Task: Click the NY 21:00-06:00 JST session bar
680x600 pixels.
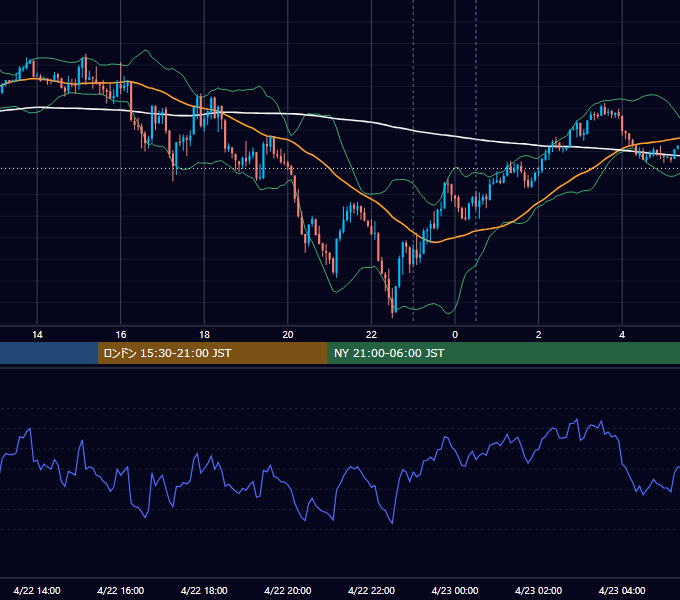Action: pos(503,353)
